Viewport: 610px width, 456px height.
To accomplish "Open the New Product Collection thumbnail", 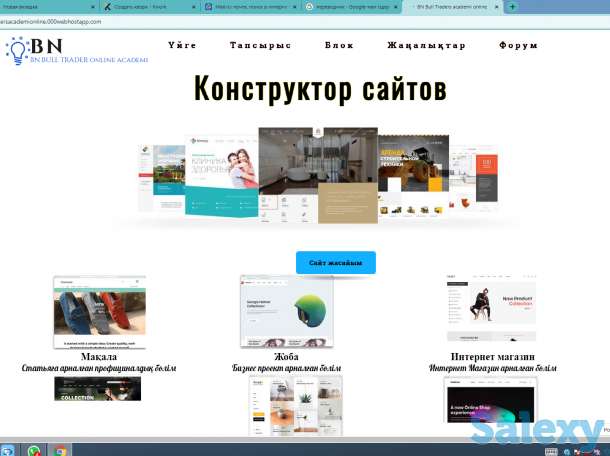I will pyautogui.click(x=491, y=308).
